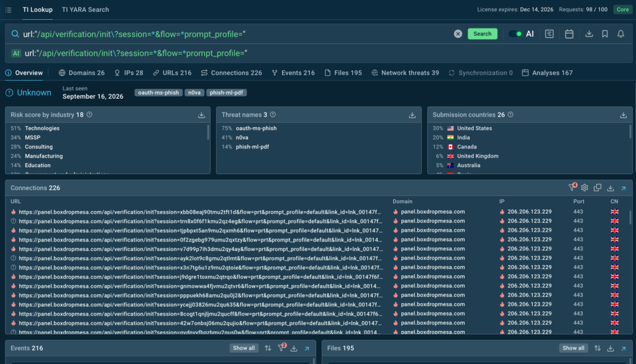Open notifications bell for this query
The width and height of the screenshot is (636, 364).
coord(620,34)
